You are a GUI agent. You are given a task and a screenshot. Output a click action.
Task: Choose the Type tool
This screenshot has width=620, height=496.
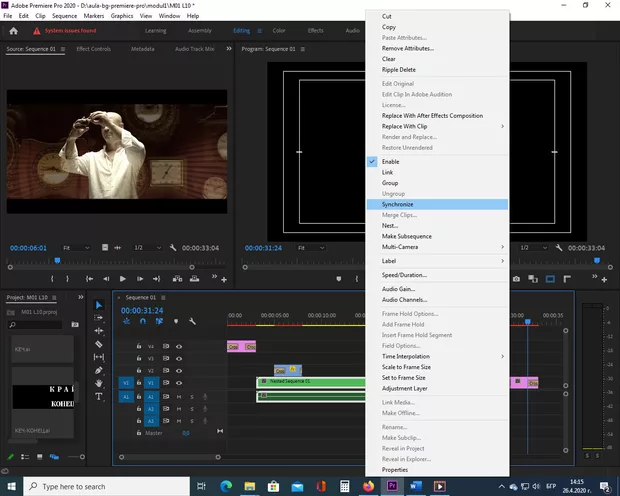coord(99,396)
